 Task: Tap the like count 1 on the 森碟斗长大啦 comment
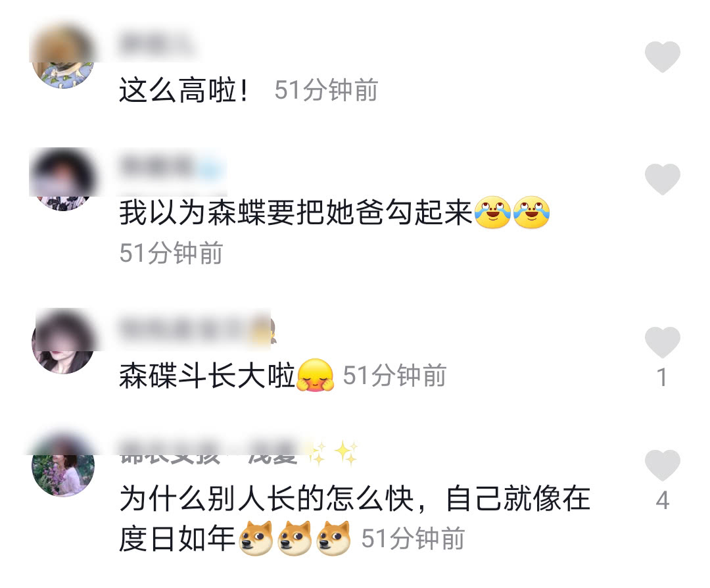click(663, 378)
